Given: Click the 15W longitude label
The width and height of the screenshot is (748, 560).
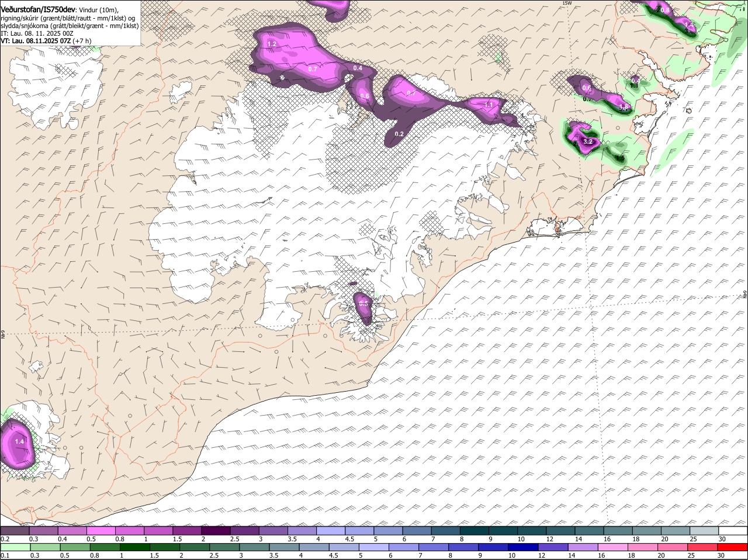Looking at the screenshot, I should pyautogui.click(x=566, y=3).
